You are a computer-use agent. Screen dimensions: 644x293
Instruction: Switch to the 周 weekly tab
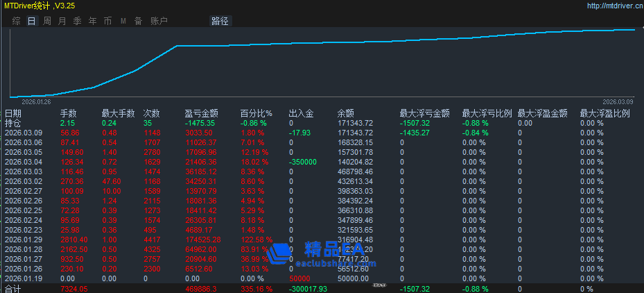(x=46, y=22)
